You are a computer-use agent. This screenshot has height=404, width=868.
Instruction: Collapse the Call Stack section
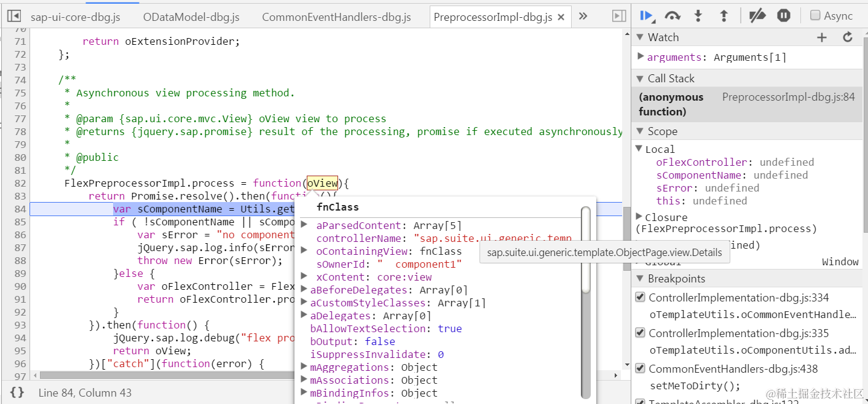tap(640, 79)
